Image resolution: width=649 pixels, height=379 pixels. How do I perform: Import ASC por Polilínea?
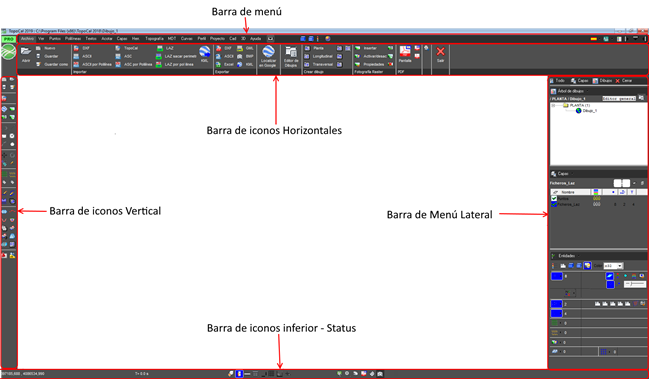coord(134,64)
